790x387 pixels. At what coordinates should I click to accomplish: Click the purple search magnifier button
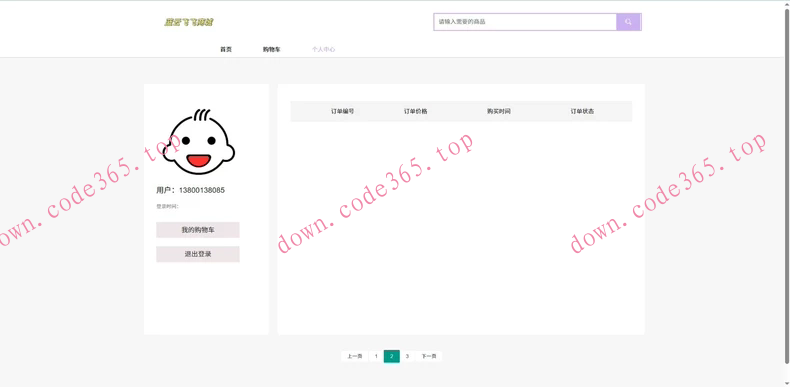click(628, 22)
